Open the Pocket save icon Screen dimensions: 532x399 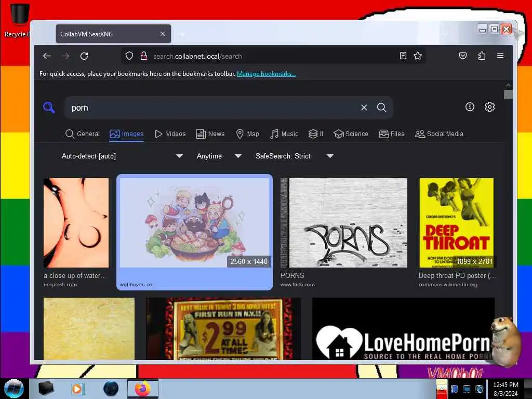point(463,56)
